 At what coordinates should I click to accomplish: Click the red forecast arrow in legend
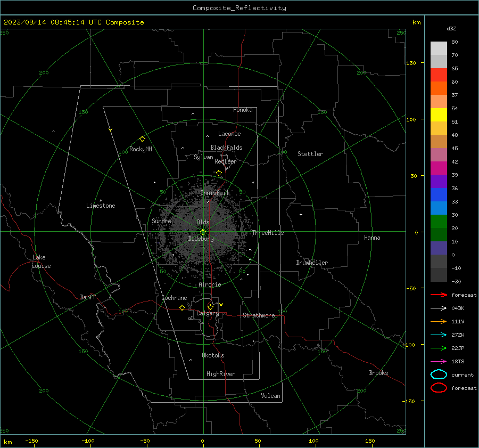439,295
